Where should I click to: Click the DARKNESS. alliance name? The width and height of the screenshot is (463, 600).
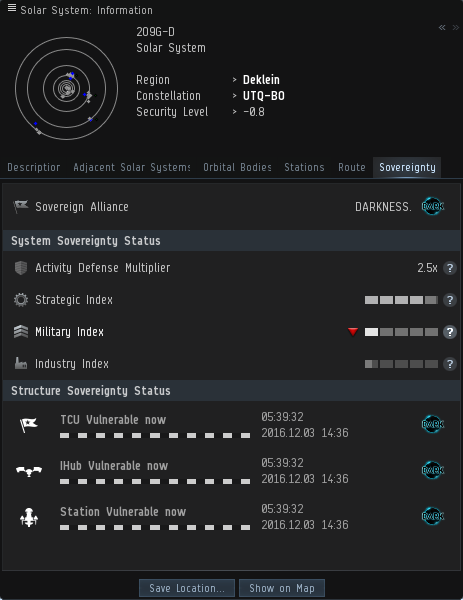pos(383,207)
